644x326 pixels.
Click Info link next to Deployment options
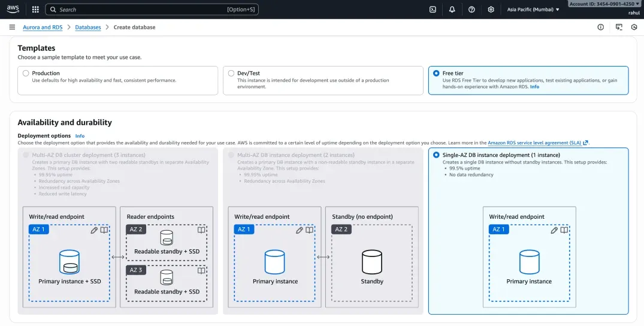[x=80, y=136]
